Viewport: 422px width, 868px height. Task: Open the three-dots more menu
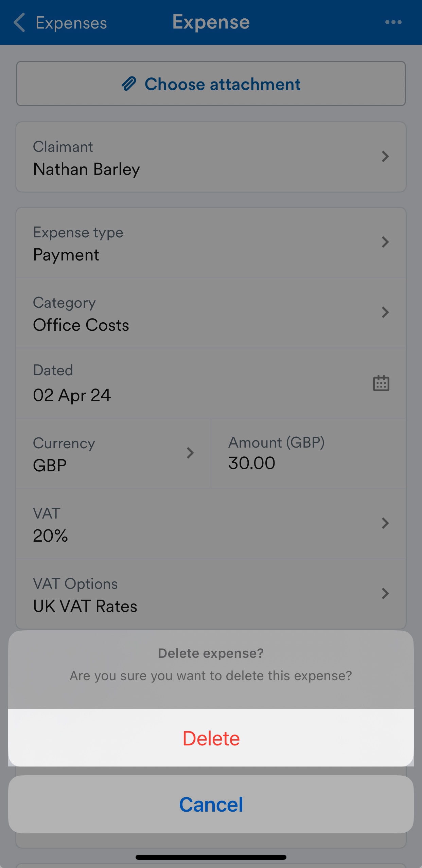[393, 22]
